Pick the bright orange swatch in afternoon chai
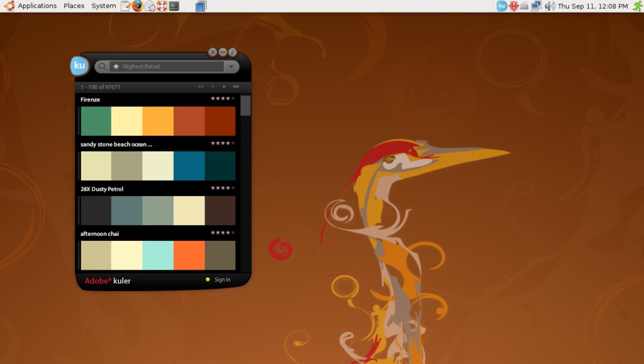644x364 pixels. [189, 255]
